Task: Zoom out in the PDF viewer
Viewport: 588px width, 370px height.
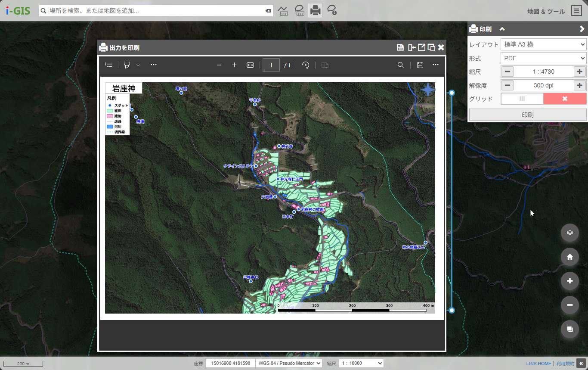Action: click(219, 65)
